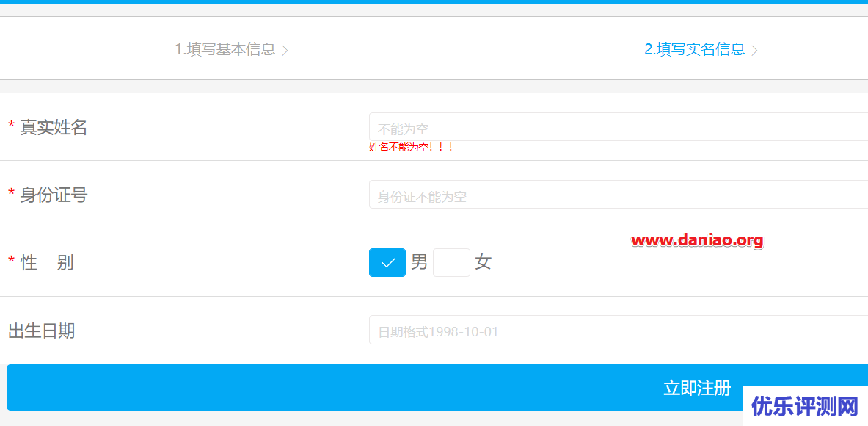Click the 真实姓名 input field
Screen dimensions: 868x426
(x=619, y=127)
